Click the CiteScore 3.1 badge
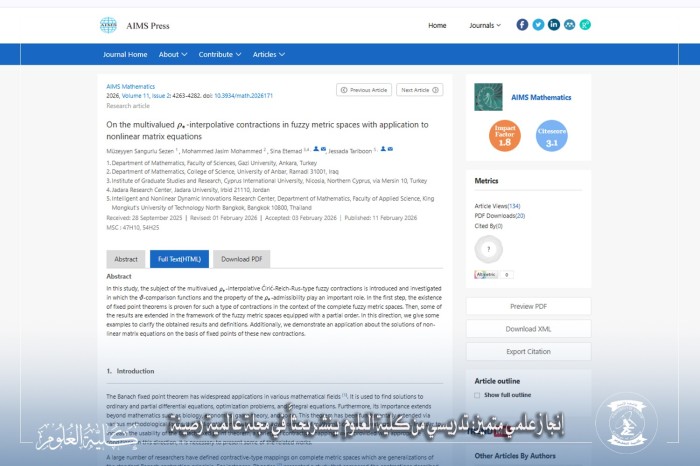 [x=551, y=136]
